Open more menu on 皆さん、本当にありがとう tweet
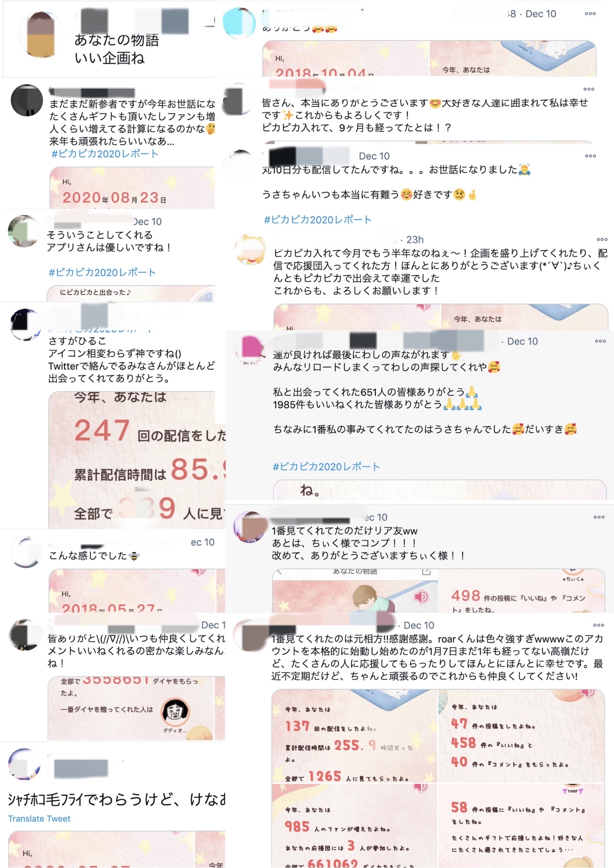The height and width of the screenshot is (868, 614). [589, 89]
